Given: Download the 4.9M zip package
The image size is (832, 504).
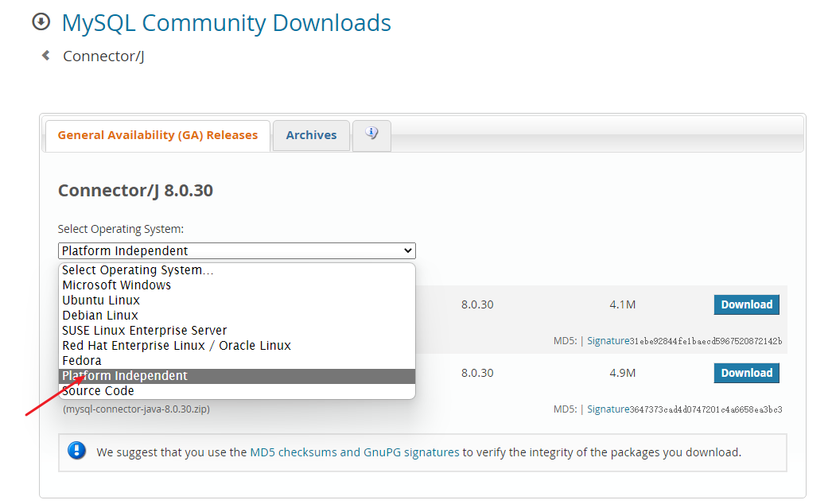Looking at the screenshot, I should [746, 373].
